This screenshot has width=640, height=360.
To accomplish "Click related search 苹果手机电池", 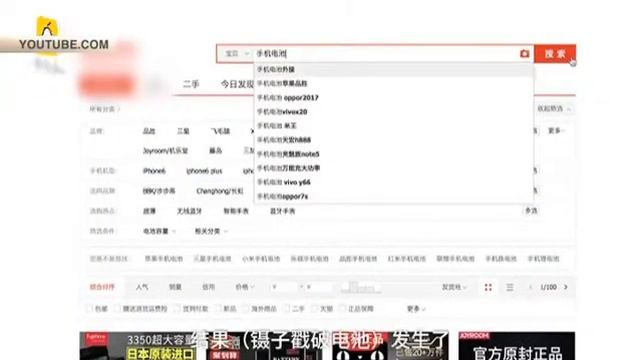I will coord(164,259).
